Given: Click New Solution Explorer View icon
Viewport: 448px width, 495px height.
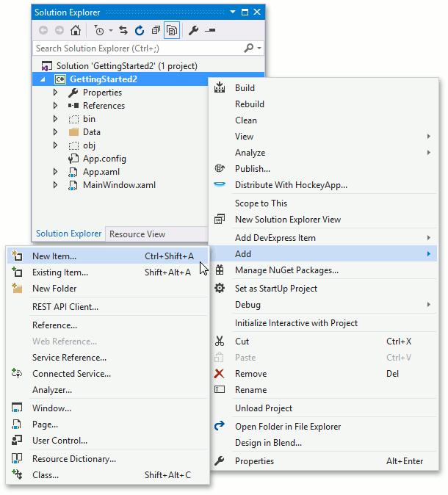Looking at the screenshot, I should point(220,219).
